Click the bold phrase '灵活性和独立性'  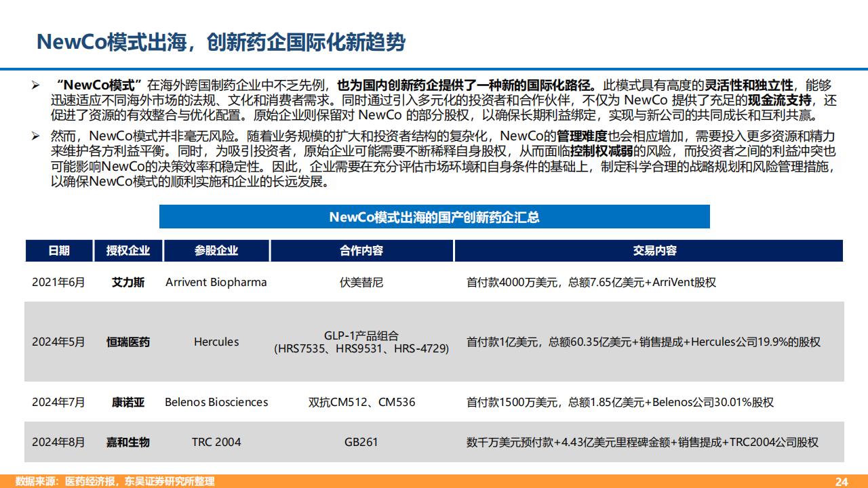tap(749, 85)
